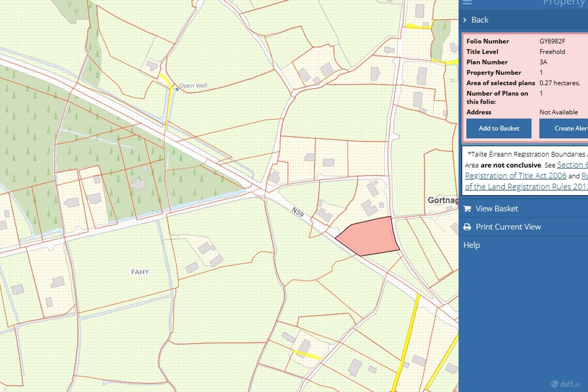Open the hamburger menu in the Property panel

tap(468, 2)
